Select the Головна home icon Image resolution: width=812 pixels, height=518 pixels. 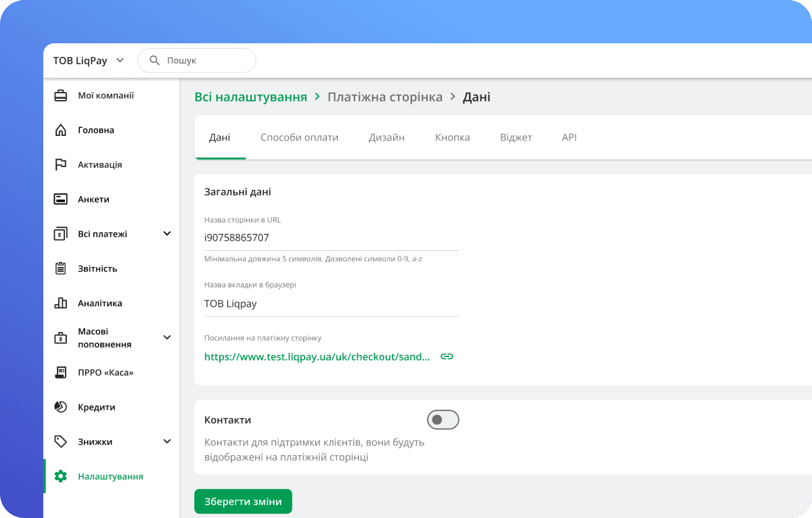61,130
